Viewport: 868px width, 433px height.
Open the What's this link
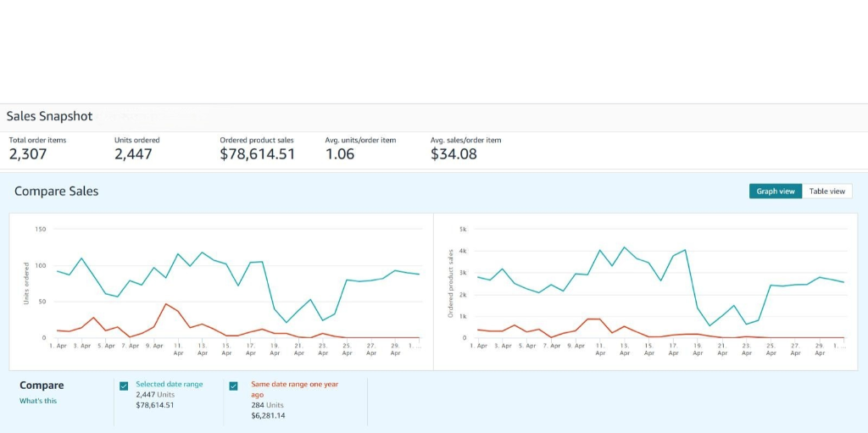pos(38,401)
